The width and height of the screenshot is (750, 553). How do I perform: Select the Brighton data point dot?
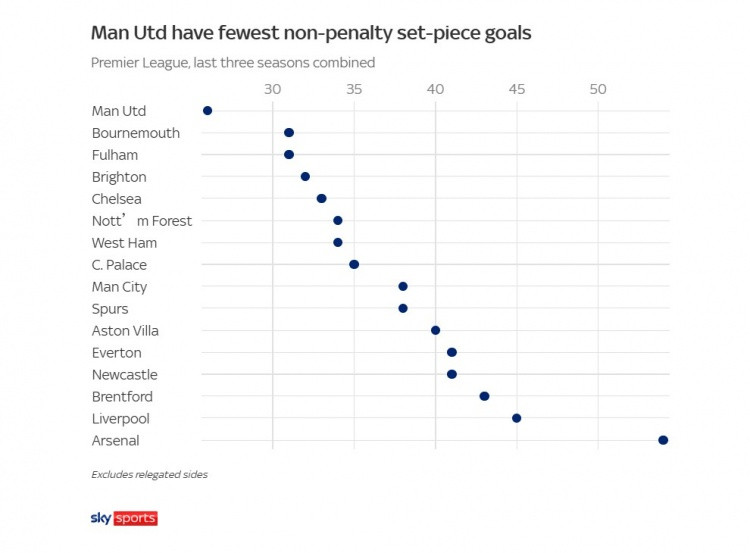tap(305, 176)
